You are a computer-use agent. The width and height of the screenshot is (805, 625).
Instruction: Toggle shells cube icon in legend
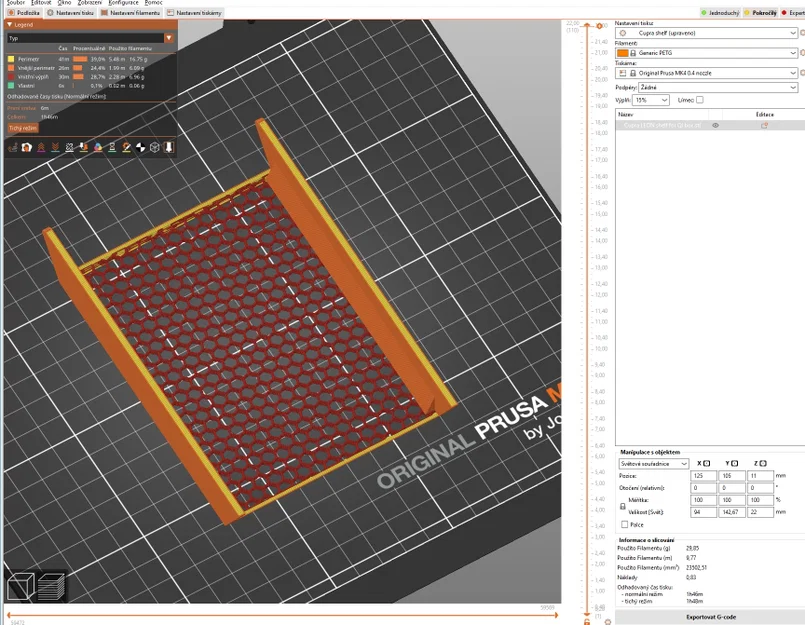pyautogui.click(x=155, y=148)
